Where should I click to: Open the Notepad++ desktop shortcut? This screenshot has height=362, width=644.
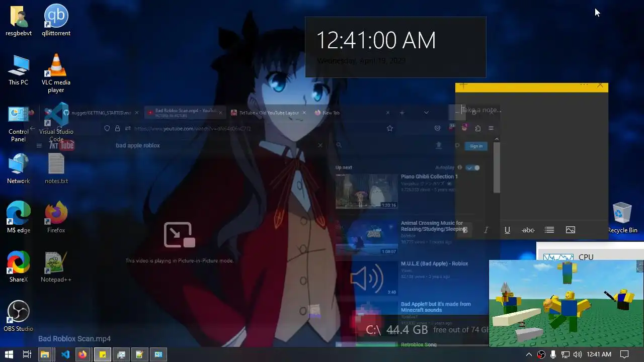click(x=56, y=267)
